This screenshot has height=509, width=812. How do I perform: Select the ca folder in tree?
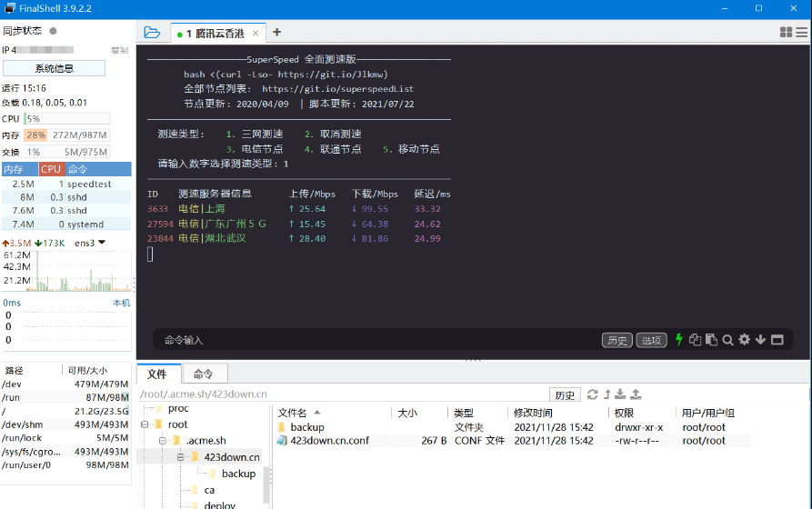tap(209, 490)
